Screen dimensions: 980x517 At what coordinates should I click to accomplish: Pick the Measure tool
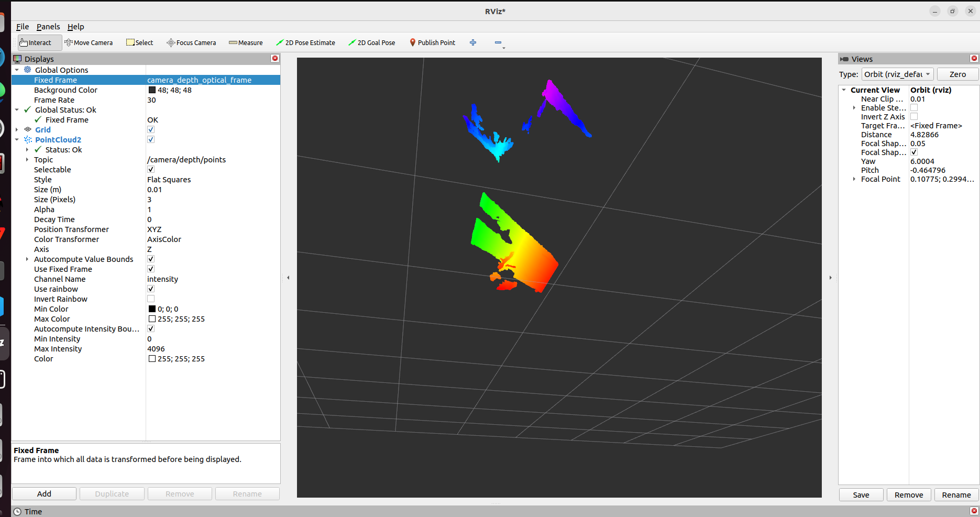[246, 42]
